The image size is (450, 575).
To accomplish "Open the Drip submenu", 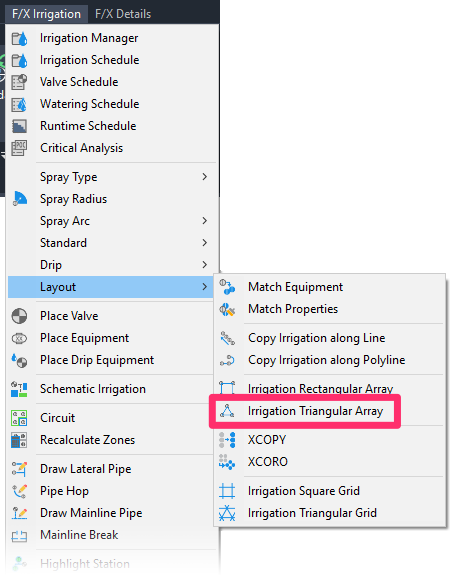I will point(111,265).
